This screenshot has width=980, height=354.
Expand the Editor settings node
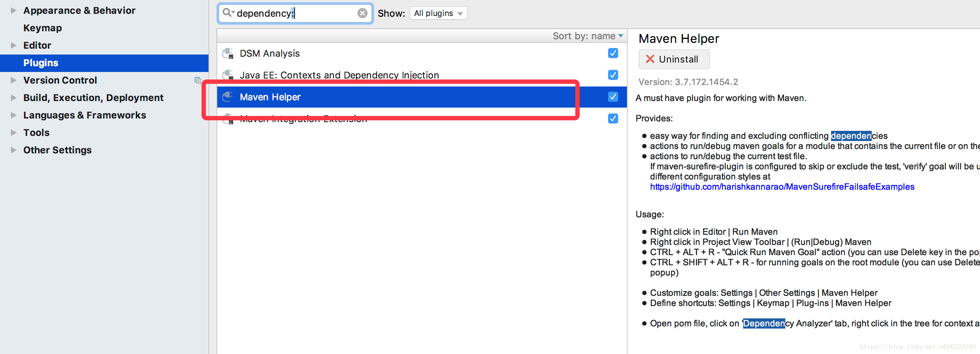[13, 45]
